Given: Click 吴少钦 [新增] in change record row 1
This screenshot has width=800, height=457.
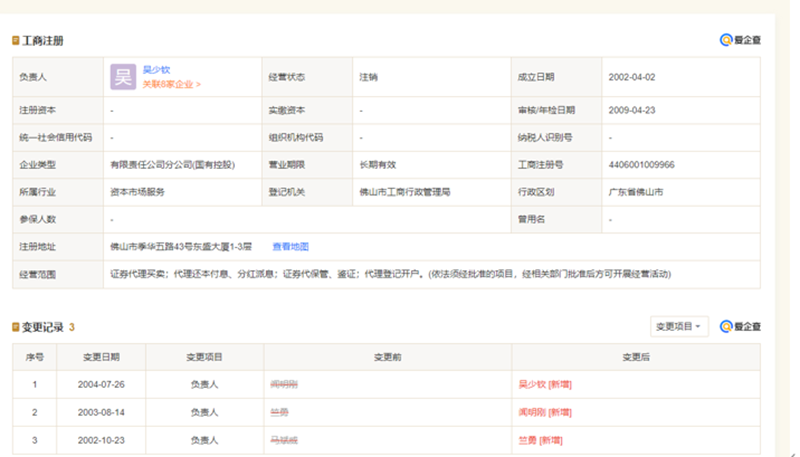Looking at the screenshot, I should (545, 384).
